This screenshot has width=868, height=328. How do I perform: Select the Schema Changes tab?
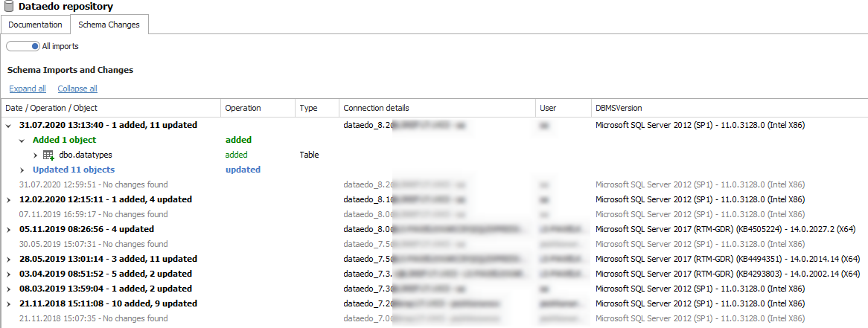pos(109,25)
